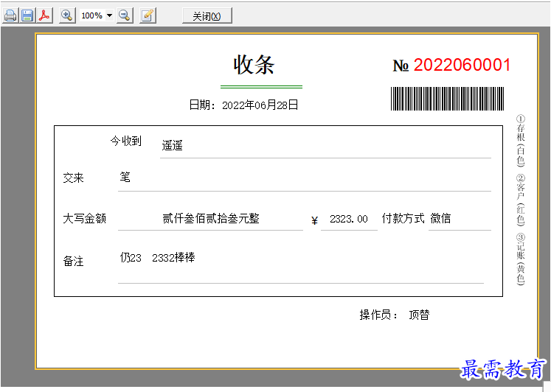Click the print icon in the toolbar
Screen dimensions: 551x392
(10, 15)
